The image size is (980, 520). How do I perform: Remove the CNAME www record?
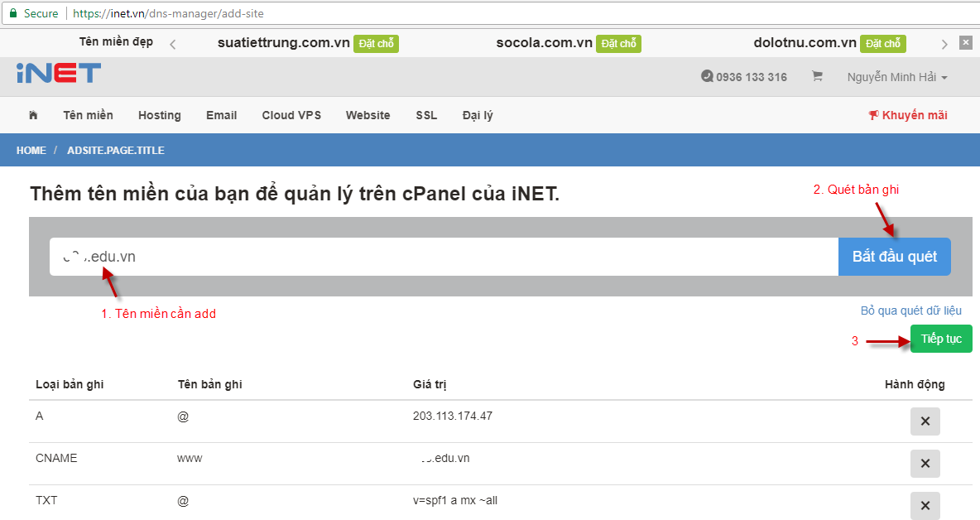pos(925,464)
